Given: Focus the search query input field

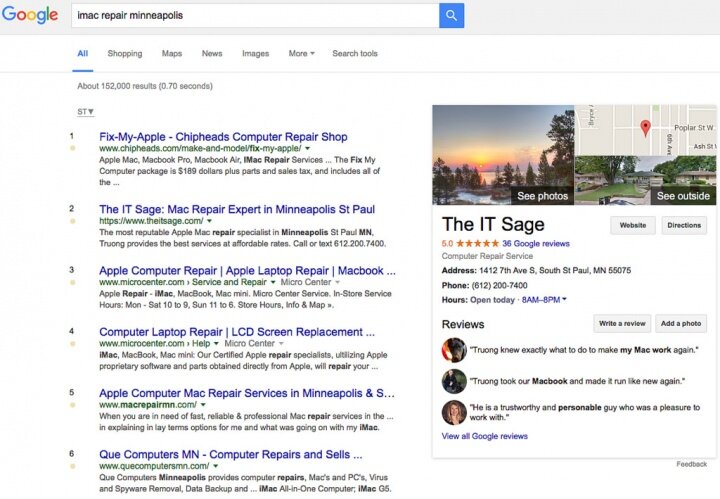Looking at the screenshot, I should [x=255, y=15].
